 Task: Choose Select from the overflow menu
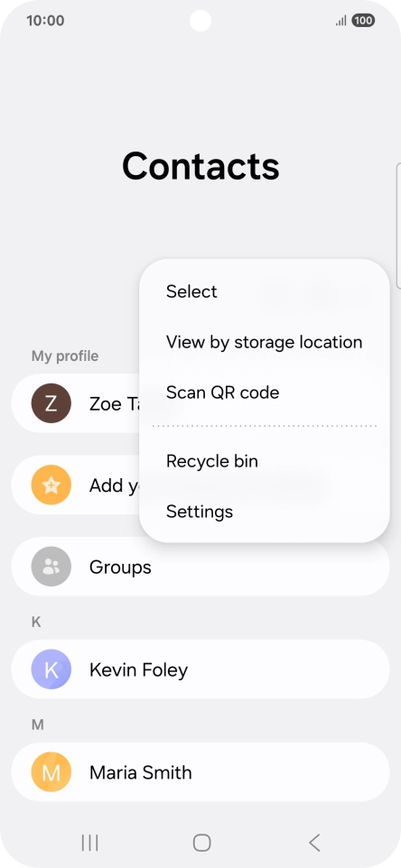[x=191, y=291]
